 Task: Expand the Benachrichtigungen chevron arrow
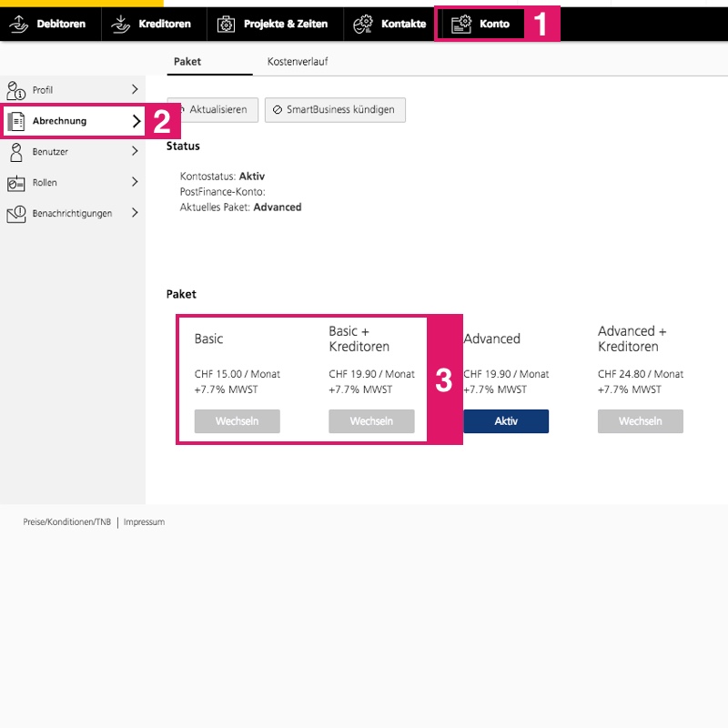click(135, 214)
